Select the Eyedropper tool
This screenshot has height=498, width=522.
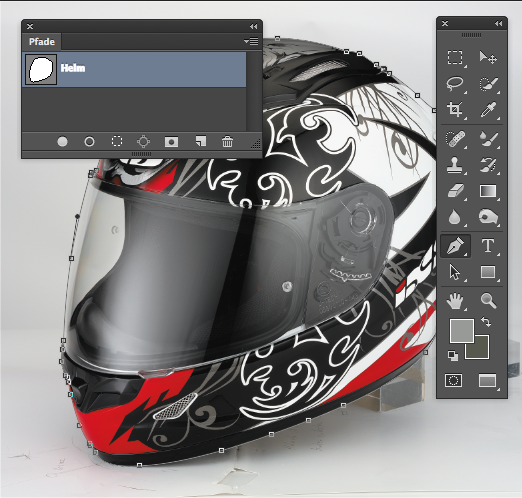[x=488, y=109]
